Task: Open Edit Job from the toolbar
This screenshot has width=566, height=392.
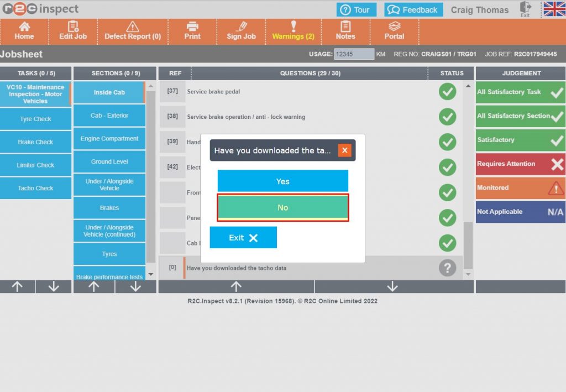Action: pyautogui.click(x=73, y=27)
